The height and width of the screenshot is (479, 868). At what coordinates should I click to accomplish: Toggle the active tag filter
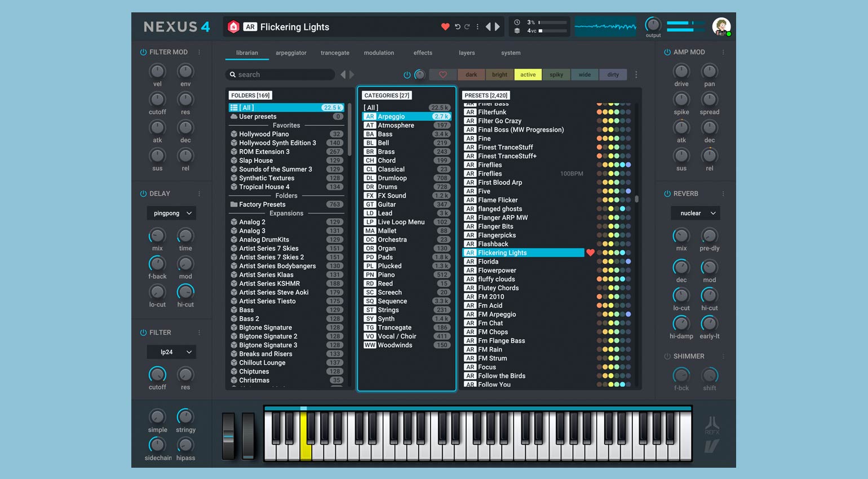click(528, 74)
